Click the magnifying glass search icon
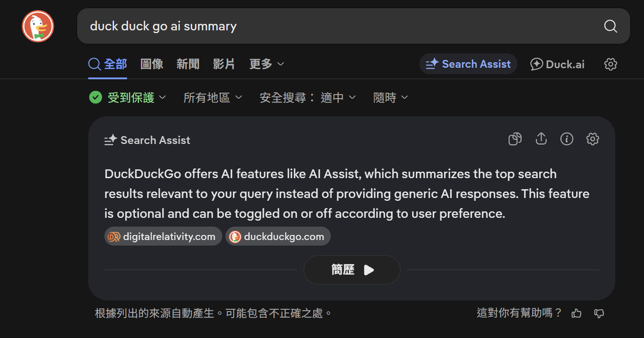This screenshot has width=644, height=338. click(610, 26)
